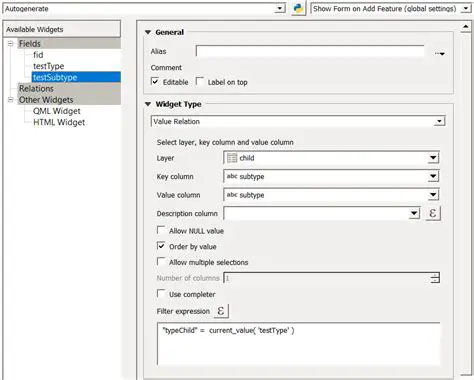Click the Alias input field
The width and height of the screenshot is (474, 380).
tap(310, 51)
